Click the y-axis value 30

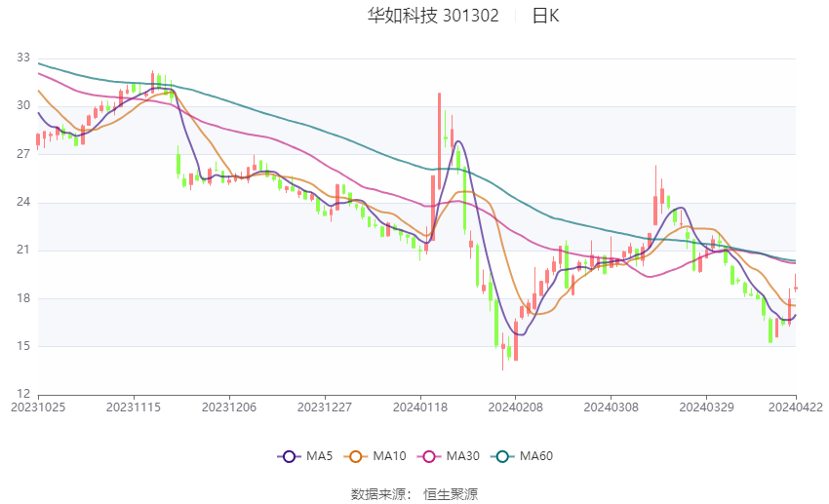23,105
